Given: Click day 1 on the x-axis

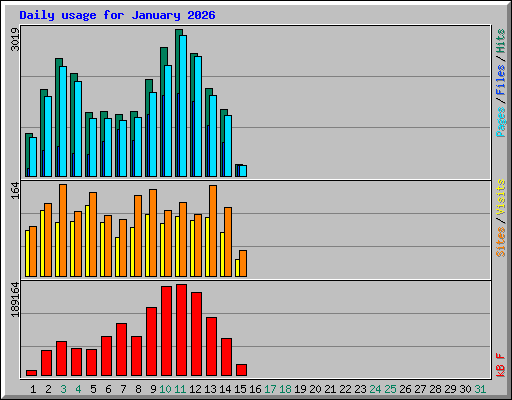Looking at the screenshot, I should point(33,389).
